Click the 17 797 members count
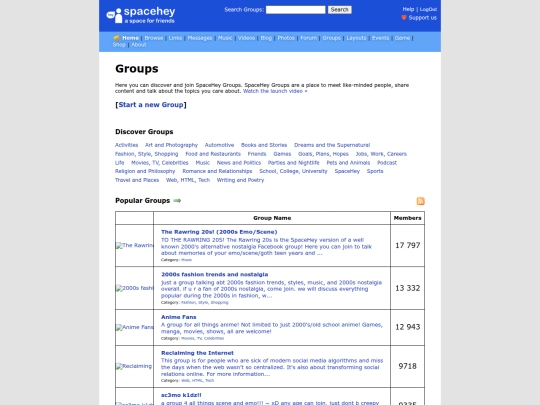 (408, 245)
